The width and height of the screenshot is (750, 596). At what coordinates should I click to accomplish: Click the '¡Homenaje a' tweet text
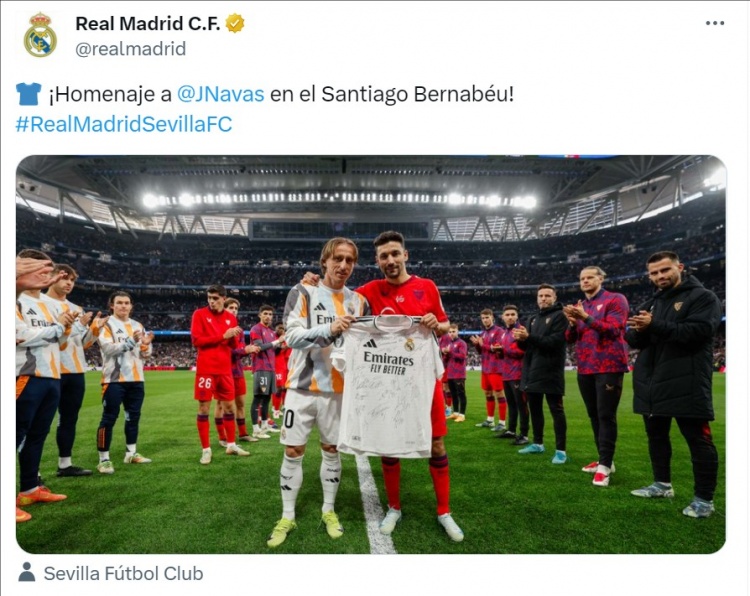(x=110, y=94)
